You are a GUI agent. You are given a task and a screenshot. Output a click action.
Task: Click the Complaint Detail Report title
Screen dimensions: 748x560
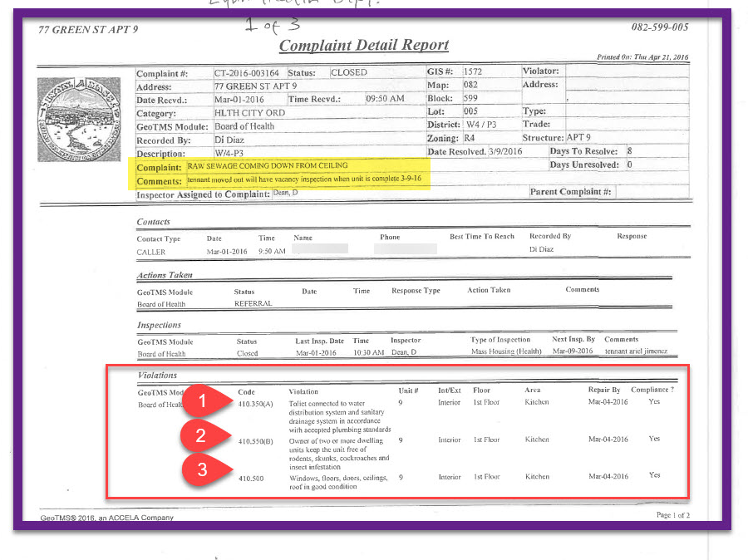[364, 45]
